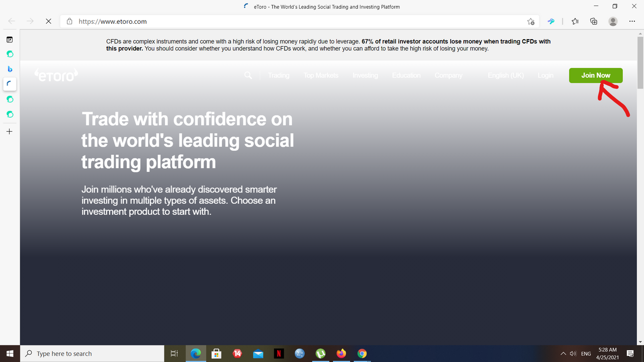Open Task View on the taskbar

pyautogui.click(x=175, y=353)
